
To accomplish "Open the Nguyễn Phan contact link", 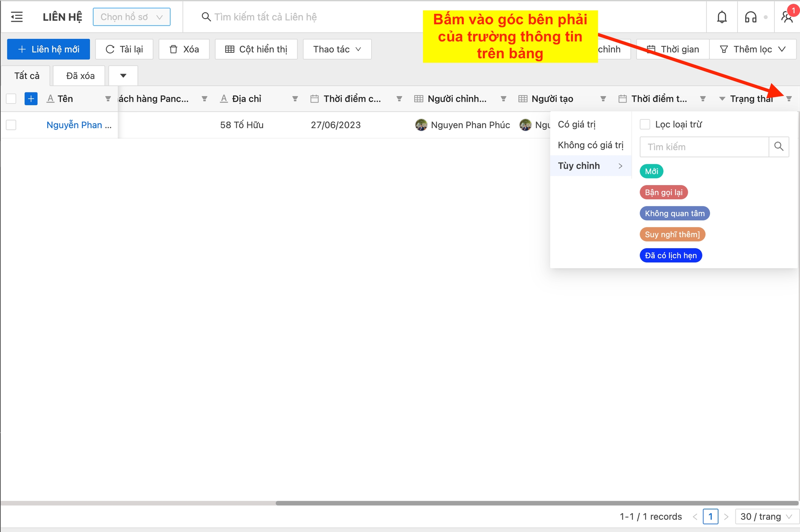I will click(78, 125).
